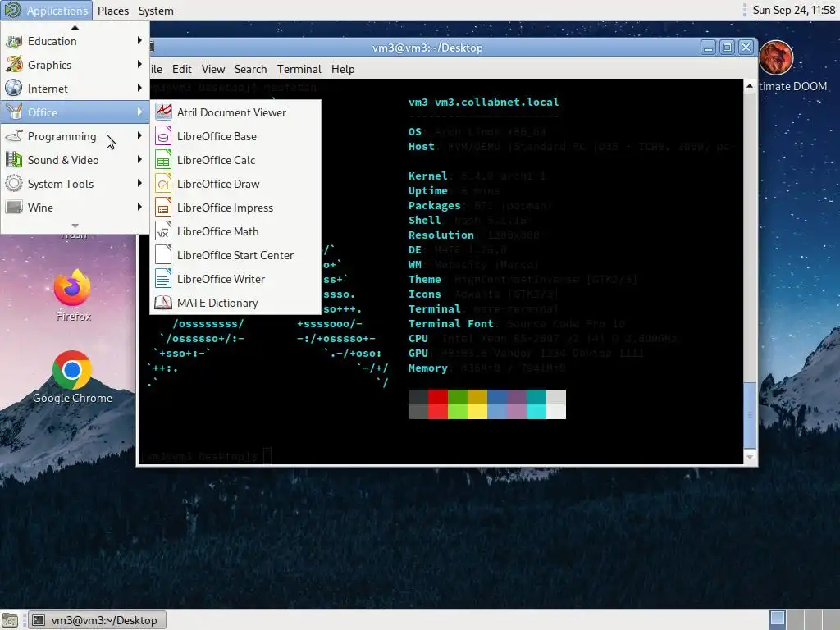The width and height of the screenshot is (840, 630).
Task: Launch LibreOffice Calc spreadsheet icon
Action: click(x=163, y=160)
